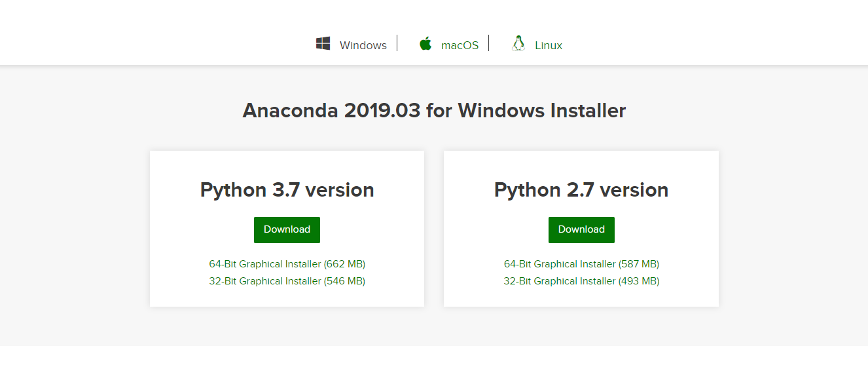
Task: Switch to the Linux tab label
Action: [549, 45]
